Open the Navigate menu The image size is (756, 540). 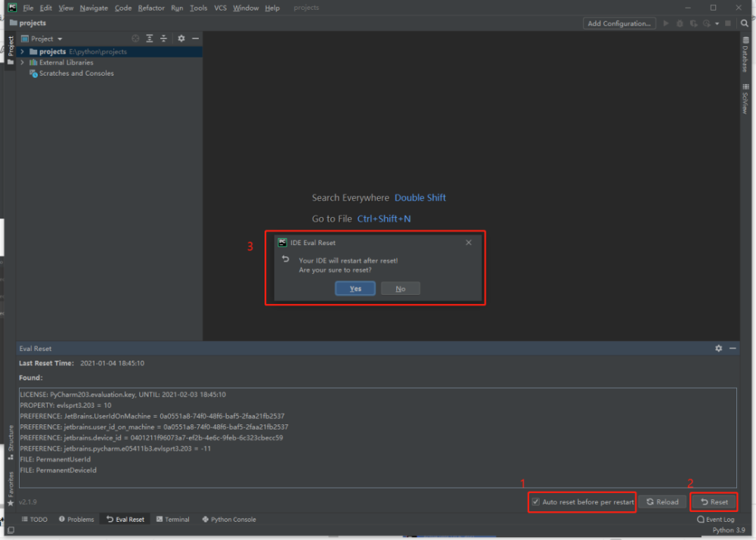pyautogui.click(x=94, y=8)
